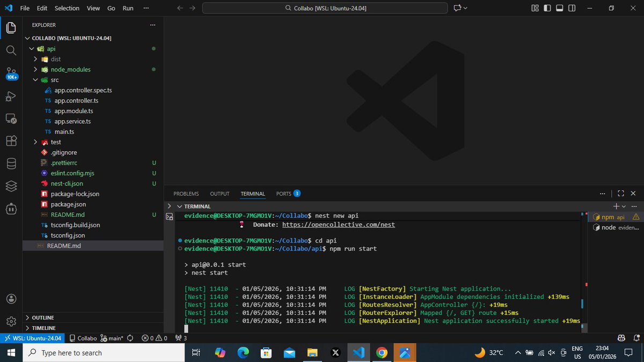The image size is (644, 362).
Task: Open the Explorer view in activity bar
Action: point(11,28)
